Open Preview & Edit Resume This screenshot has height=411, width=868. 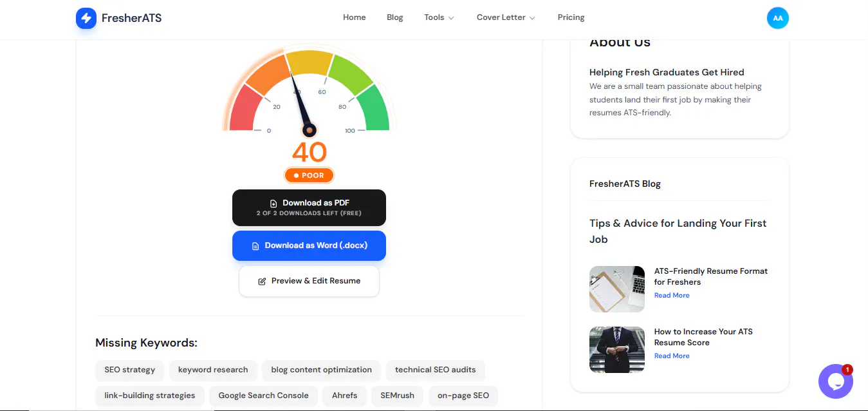click(x=309, y=281)
